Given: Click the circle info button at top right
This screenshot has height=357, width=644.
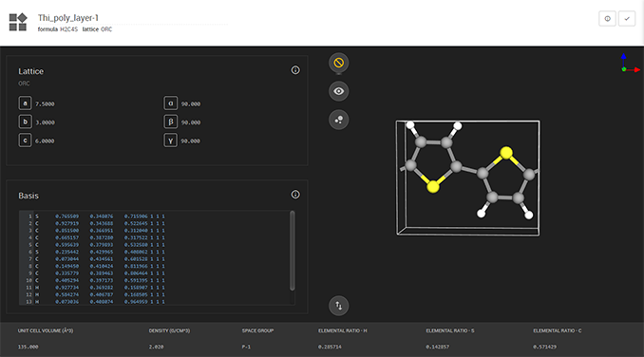Looking at the screenshot, I should (x=608, y=18).
